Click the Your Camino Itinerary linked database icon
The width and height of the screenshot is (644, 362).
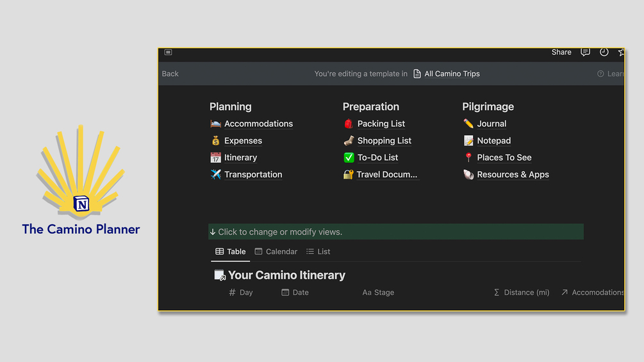pyautogui.click(x=220, y=275)
